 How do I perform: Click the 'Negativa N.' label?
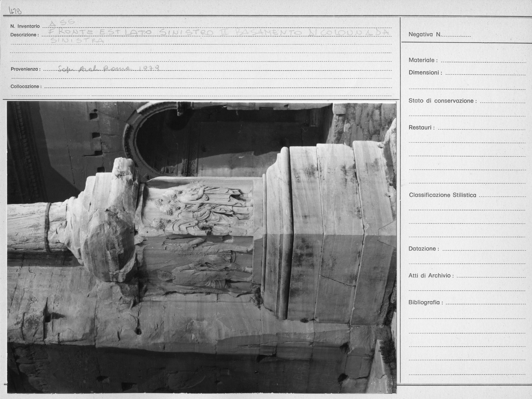pyautogui.click(x=425, y=34)
